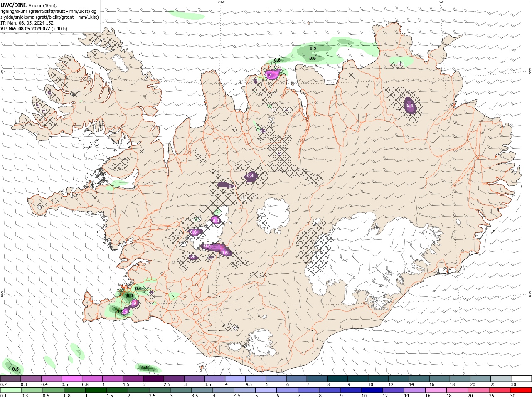Select lower legend light blue swatch 5 to 6
The image size is (532, 399).
pos(266,390)
